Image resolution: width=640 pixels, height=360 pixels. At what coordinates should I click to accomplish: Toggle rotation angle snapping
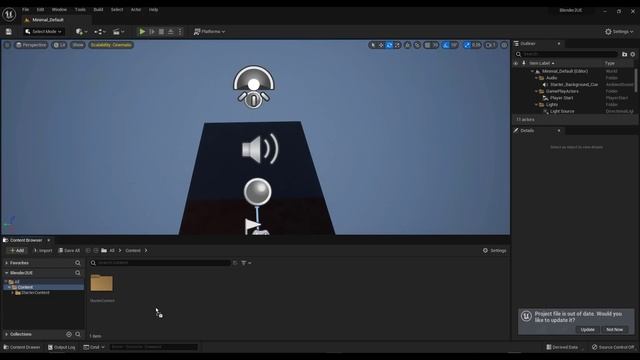446,45
